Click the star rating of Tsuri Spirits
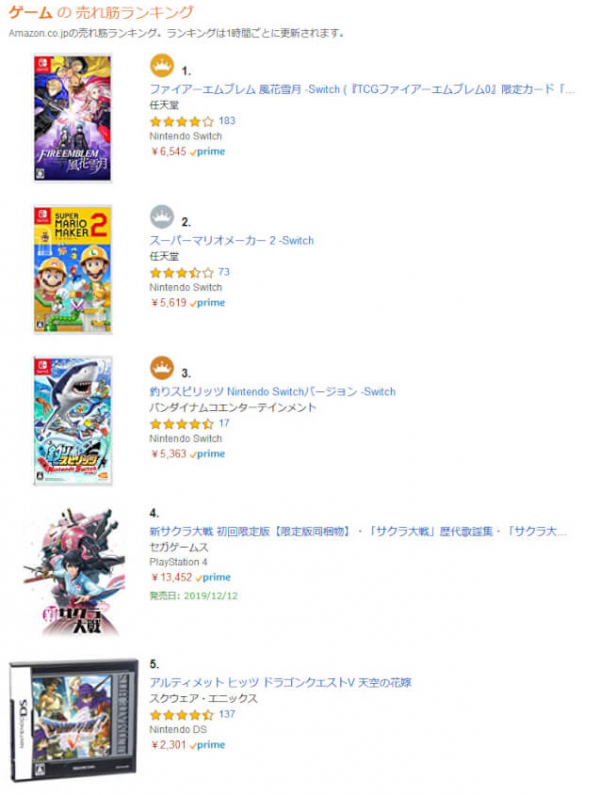This screenshot has width=600, height=795. click(x=182, y=424)
